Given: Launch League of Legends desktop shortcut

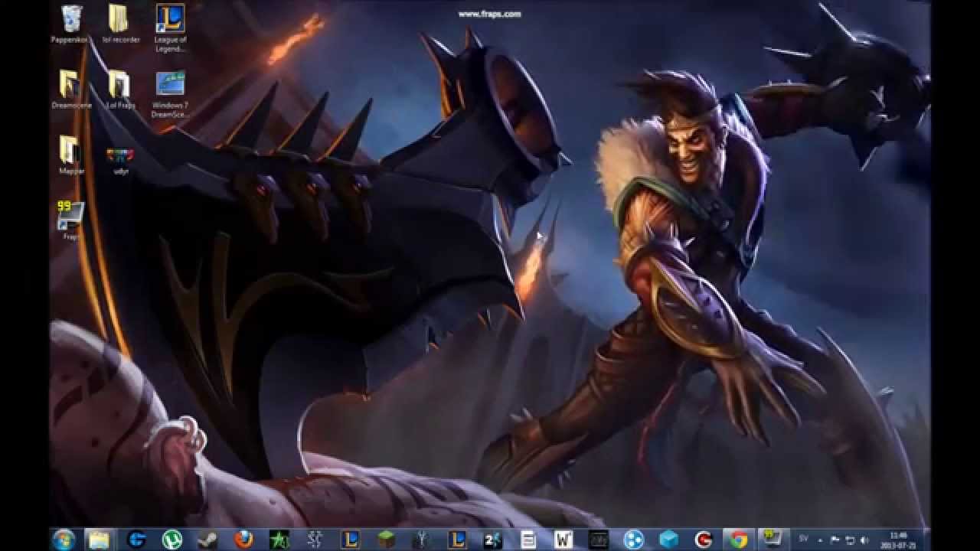Looking at the screenshot, I should tap(170, 28).
